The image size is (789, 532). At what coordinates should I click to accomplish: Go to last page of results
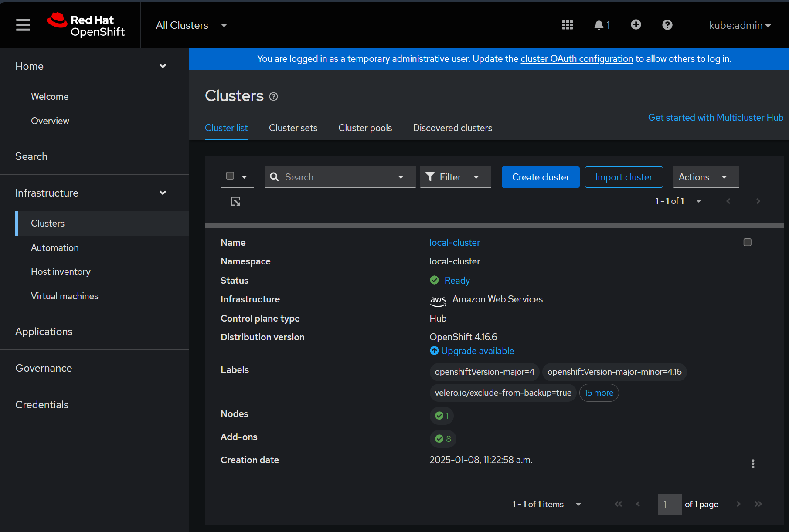758,504
